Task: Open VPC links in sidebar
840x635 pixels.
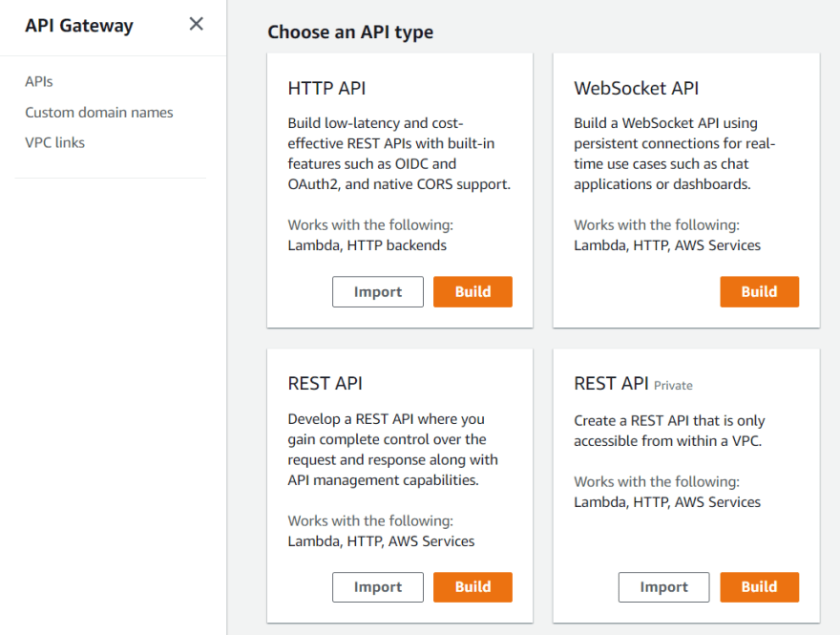Action: coord(54,142)
